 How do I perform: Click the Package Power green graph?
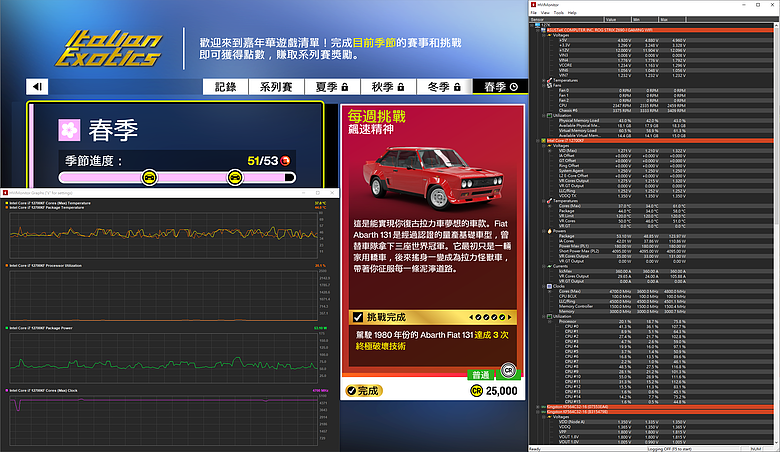pos(163,358)
